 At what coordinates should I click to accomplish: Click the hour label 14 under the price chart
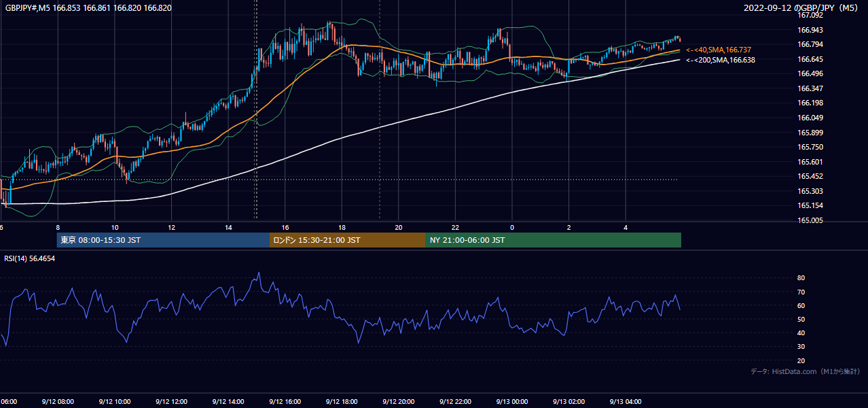(228, 228)
